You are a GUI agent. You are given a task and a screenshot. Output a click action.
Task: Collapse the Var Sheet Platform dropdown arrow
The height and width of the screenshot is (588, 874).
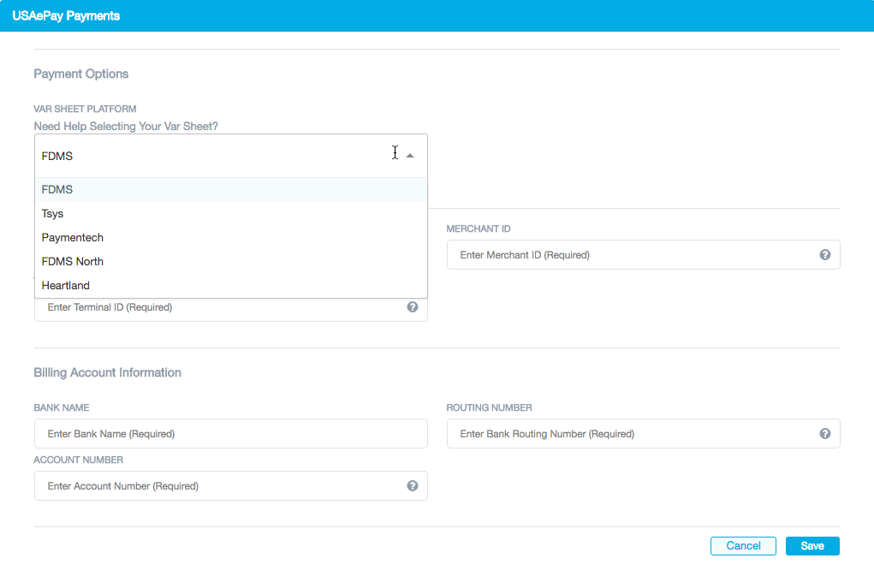410,156
